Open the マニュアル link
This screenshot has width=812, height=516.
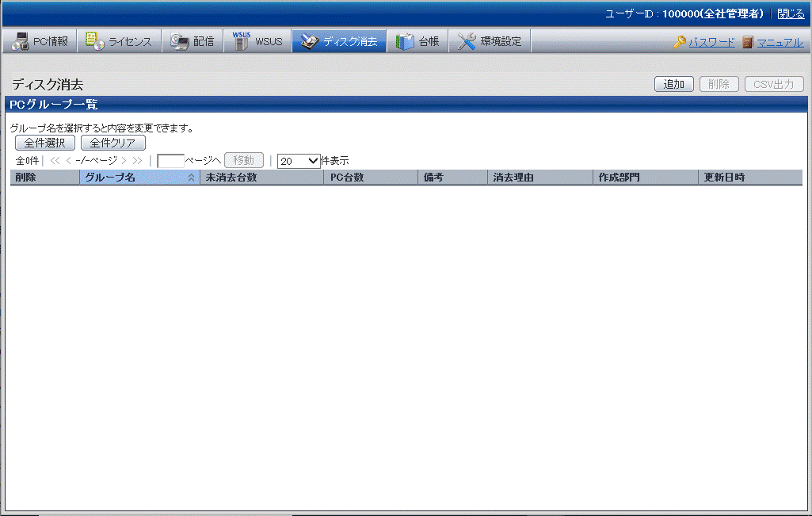click(780, 43)
